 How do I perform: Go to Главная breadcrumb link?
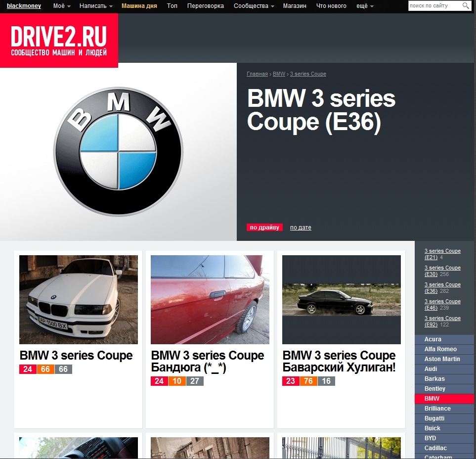tap(257, 74)
